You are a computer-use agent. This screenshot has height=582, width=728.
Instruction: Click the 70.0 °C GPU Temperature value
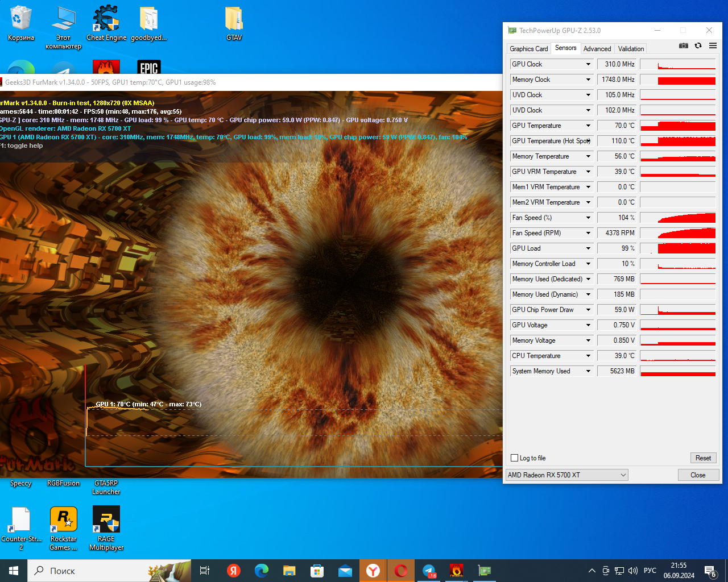[617, 126]
